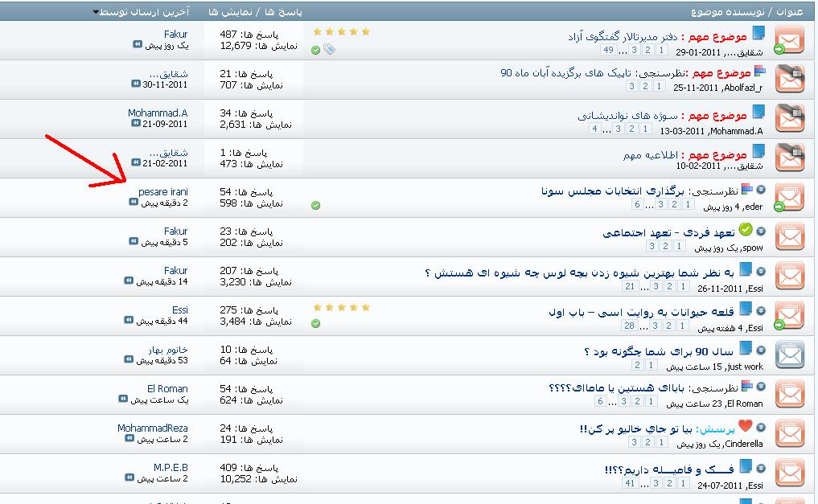818x504 pixels.
Task: Click the tag icon in first thread row
Action: pyautogui.click(x=329, y=50)
